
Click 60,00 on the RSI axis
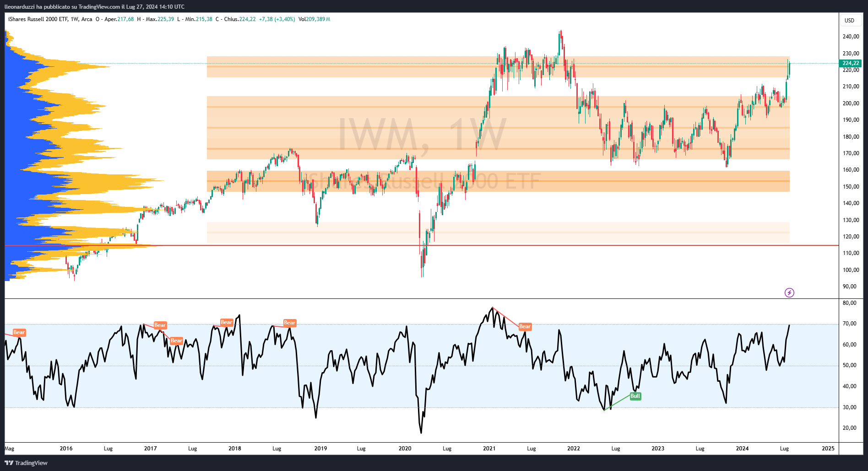coord(850,345)
